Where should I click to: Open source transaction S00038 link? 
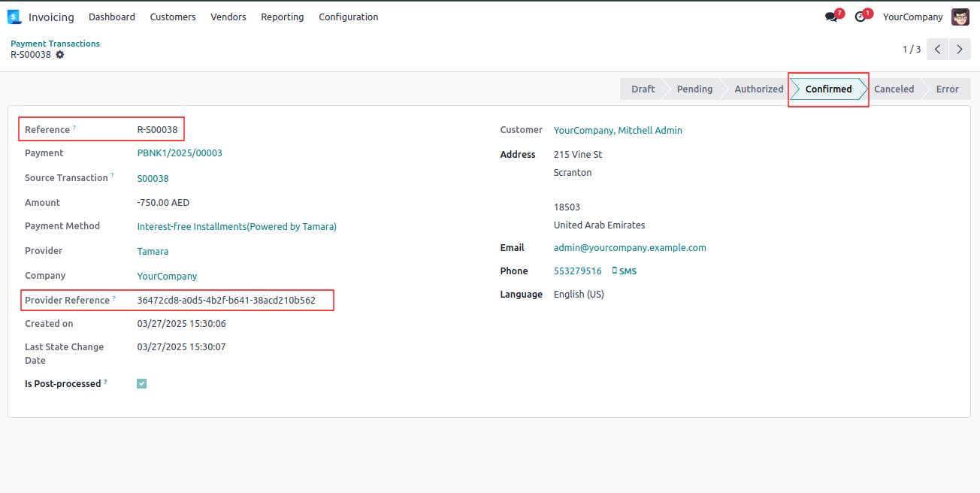[153, 179]
